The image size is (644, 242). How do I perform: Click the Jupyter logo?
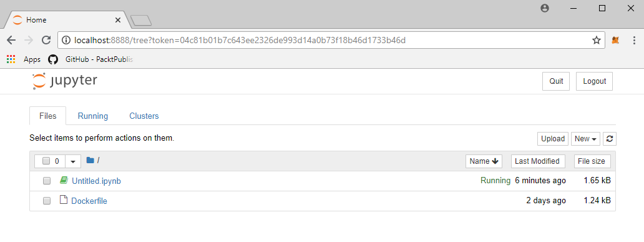[64, 81]
